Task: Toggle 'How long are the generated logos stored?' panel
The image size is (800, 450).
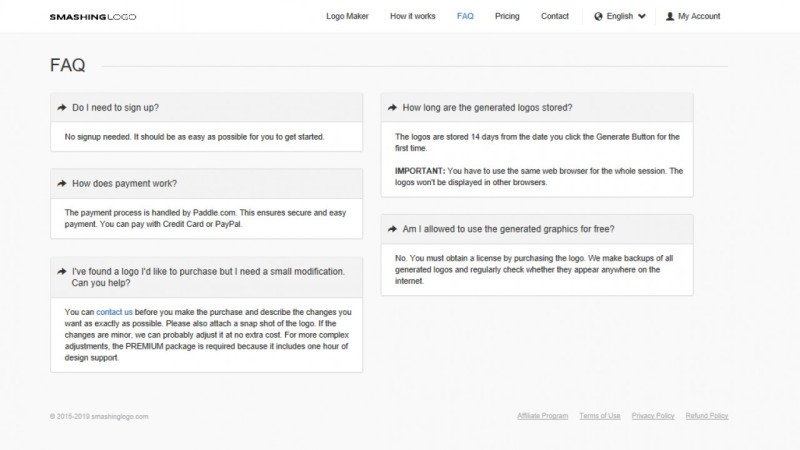Action: point(487,107)
